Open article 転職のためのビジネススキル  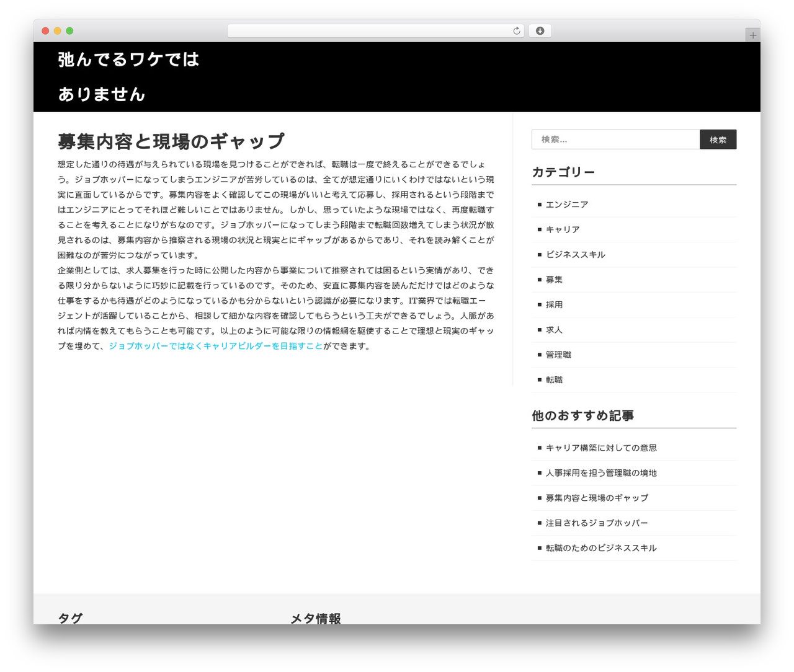[x=601, y=548]
